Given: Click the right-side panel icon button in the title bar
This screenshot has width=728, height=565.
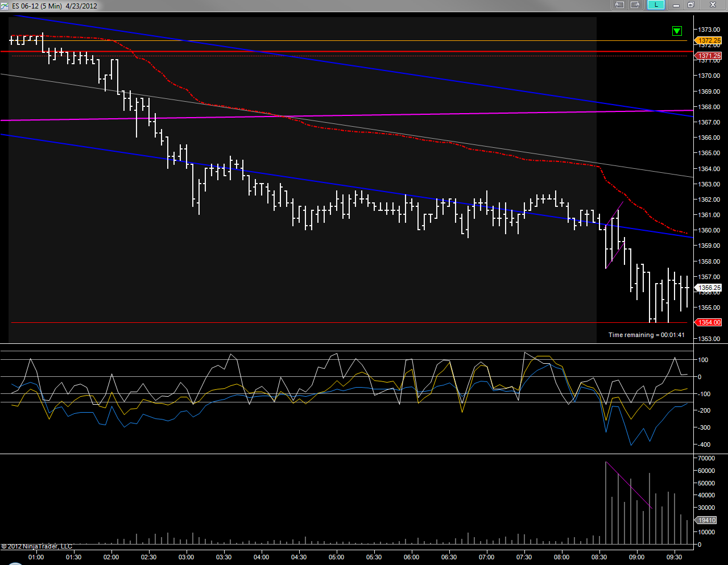Looking at the screenshot, I should (x=635, y=5).
